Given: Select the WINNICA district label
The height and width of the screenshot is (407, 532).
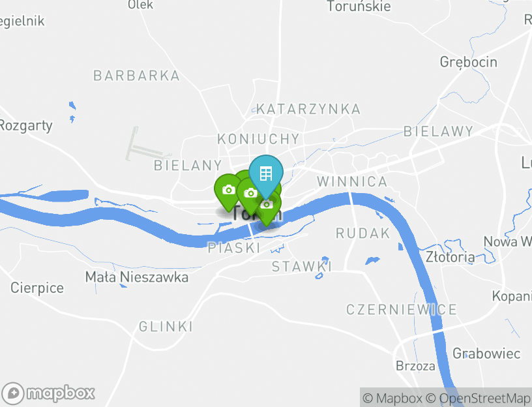Looking at the screenshot, I should point(352,181).
